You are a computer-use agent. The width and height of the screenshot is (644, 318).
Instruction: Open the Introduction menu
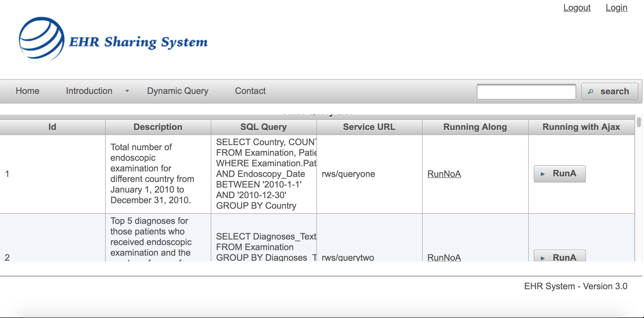point(89,91)
